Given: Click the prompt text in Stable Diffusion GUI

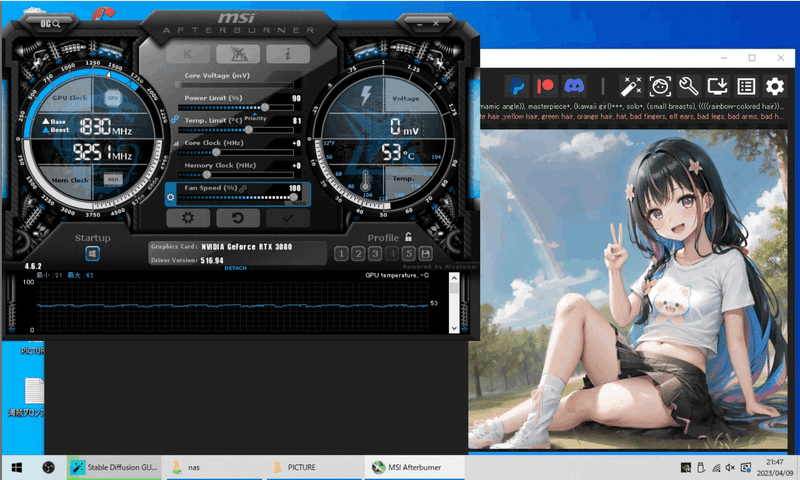Looking at the screenshot, I should [x=631, y=107].
